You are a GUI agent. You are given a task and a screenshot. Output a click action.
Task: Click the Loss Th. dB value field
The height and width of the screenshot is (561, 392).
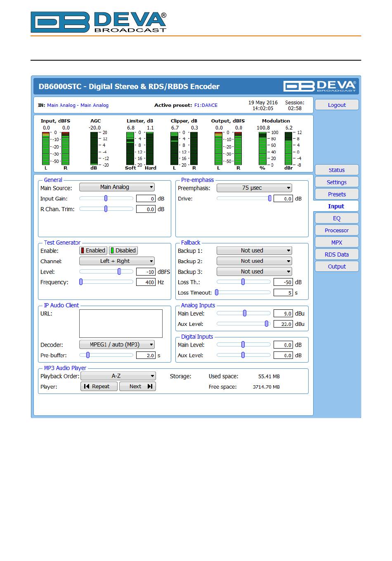click(x=283, y=283)
